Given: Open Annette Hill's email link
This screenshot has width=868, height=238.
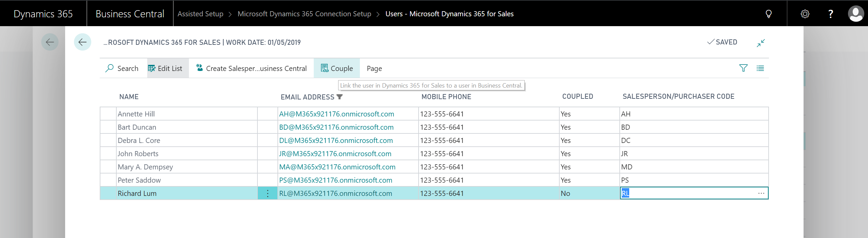Looking at the screenshot, I should point(336,114).
